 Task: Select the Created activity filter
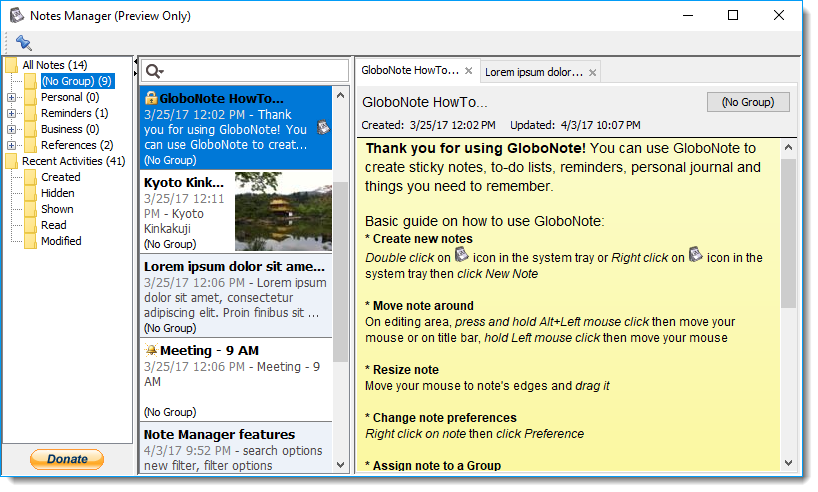tap(61, 177)
